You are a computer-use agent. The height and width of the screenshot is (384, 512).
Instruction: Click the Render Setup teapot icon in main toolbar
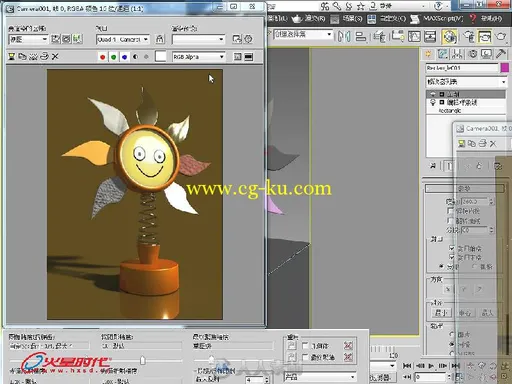(x=469, y=36)
